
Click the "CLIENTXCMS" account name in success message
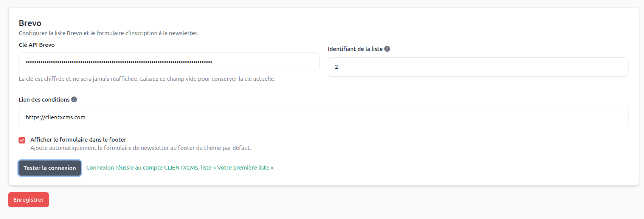(x=181, y=168)
